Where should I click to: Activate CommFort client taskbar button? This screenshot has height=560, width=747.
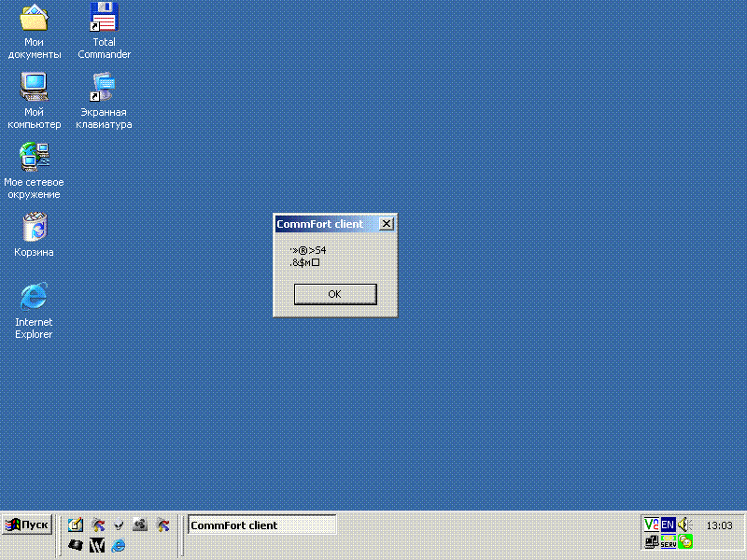261,525
